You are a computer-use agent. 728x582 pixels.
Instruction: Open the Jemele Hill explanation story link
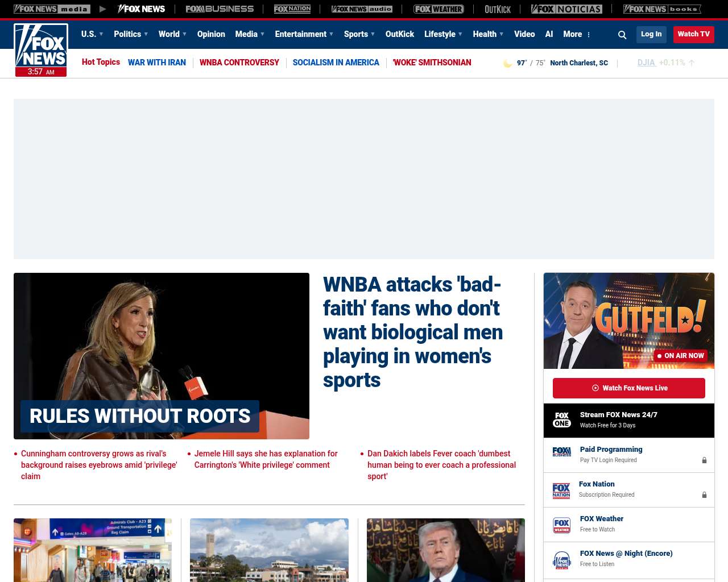click(266, 459)
